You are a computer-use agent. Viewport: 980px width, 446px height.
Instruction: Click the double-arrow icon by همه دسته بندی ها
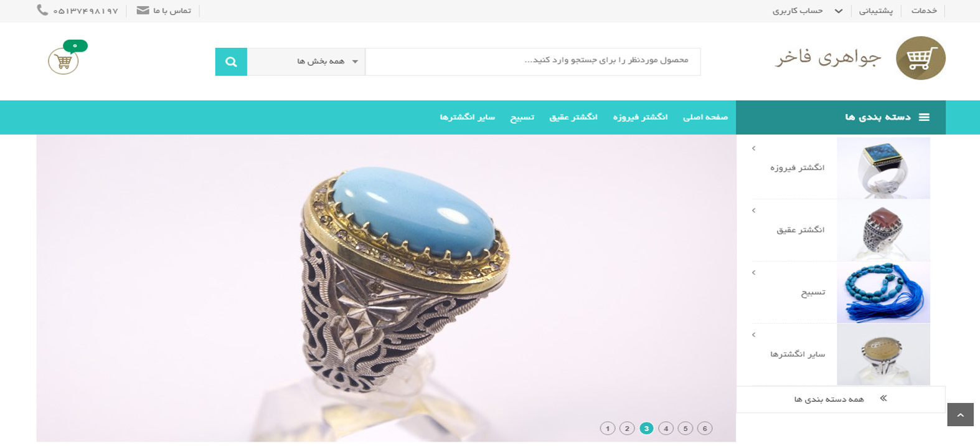tap(883, 398)
